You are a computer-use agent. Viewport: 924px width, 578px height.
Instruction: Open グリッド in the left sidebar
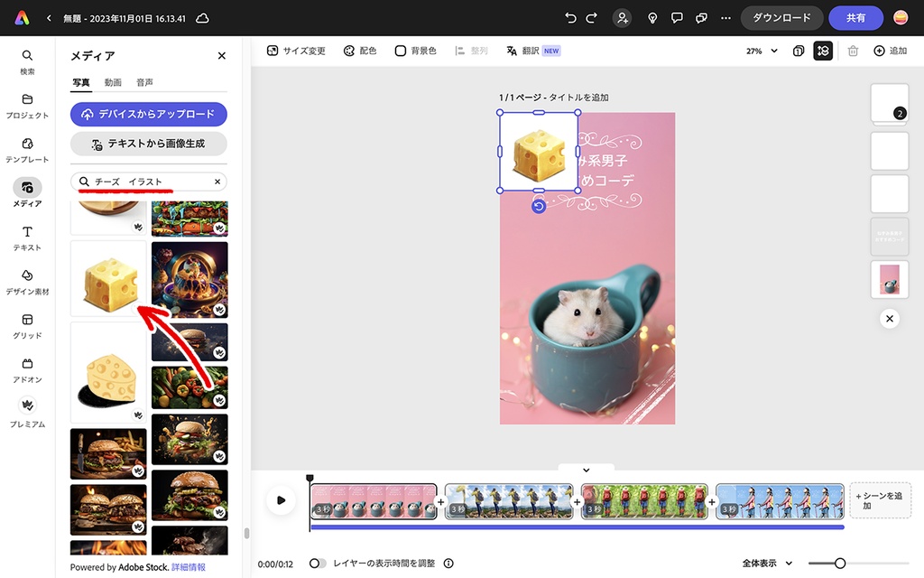[27, 326]
